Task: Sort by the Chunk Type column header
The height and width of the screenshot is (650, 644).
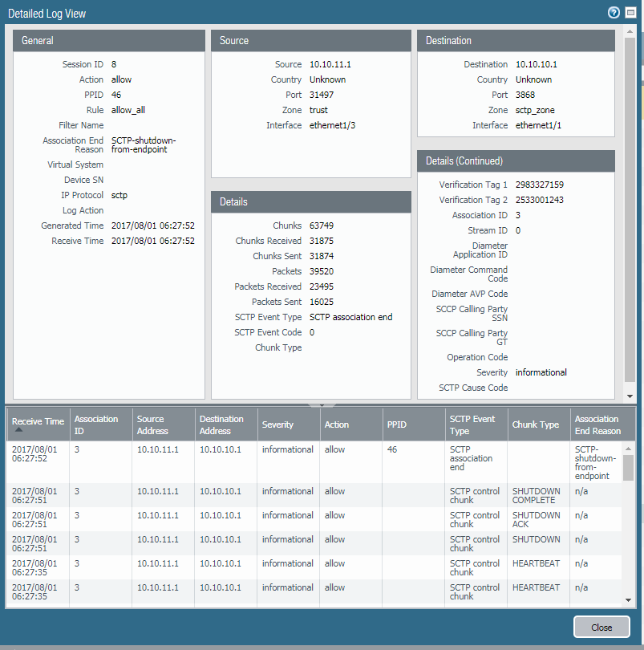Action: click(x=535, y=425)
